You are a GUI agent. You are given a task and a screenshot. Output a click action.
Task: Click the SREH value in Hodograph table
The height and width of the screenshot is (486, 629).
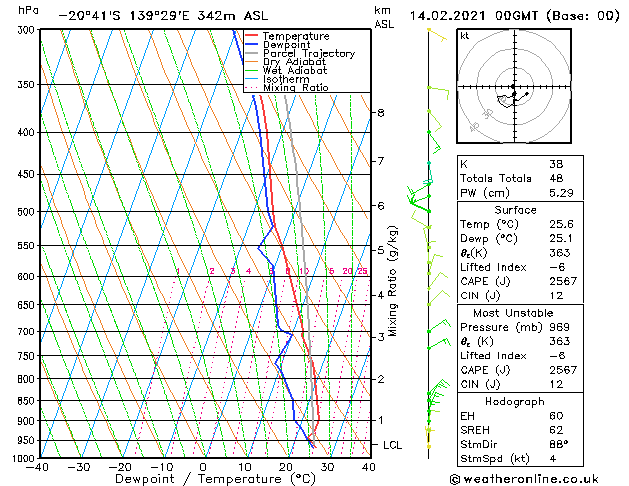coord(556,430)
